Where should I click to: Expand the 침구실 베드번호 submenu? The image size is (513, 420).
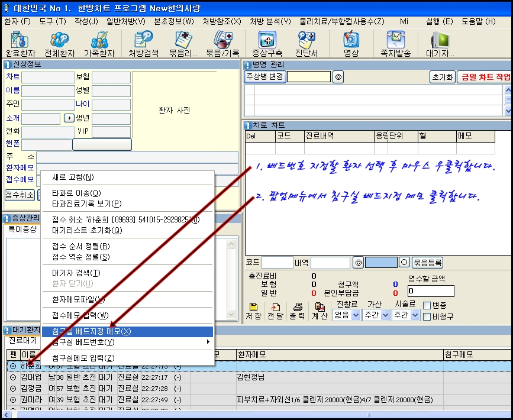click(127, 343)
